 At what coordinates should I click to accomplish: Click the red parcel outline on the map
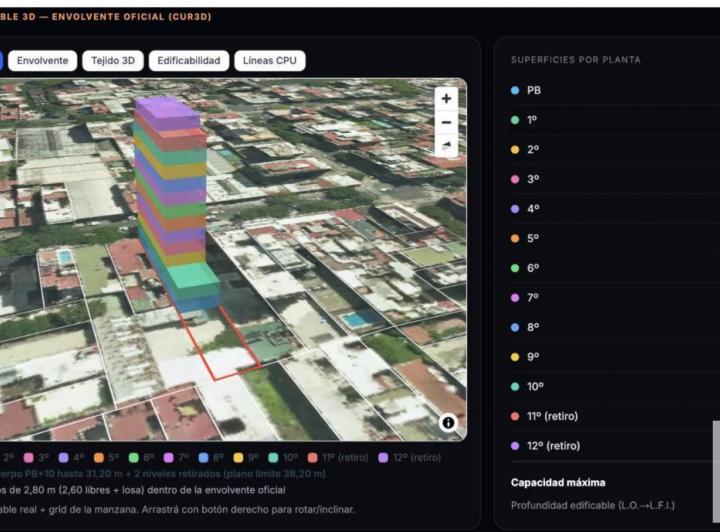[x=220, y=344]
